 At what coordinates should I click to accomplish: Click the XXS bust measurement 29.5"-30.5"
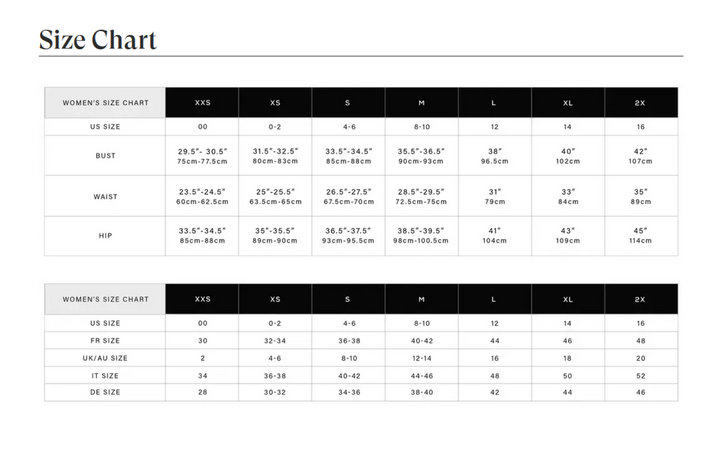coord(202,156)
